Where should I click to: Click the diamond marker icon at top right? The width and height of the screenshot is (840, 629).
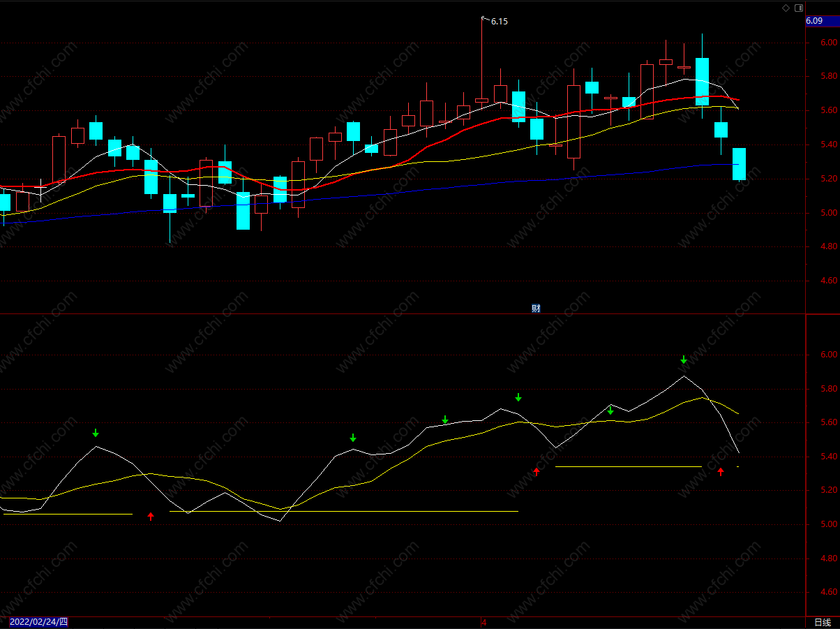click(786, 8)
